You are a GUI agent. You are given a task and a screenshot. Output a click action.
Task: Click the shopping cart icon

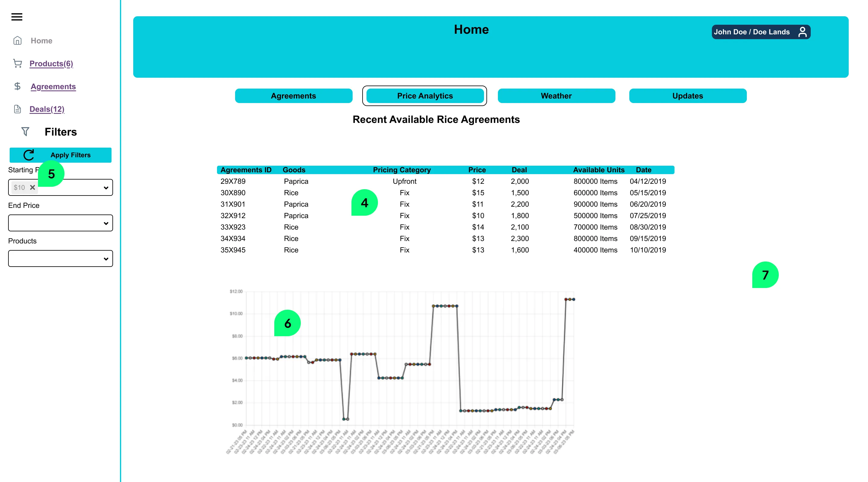[x=17, y=63]
